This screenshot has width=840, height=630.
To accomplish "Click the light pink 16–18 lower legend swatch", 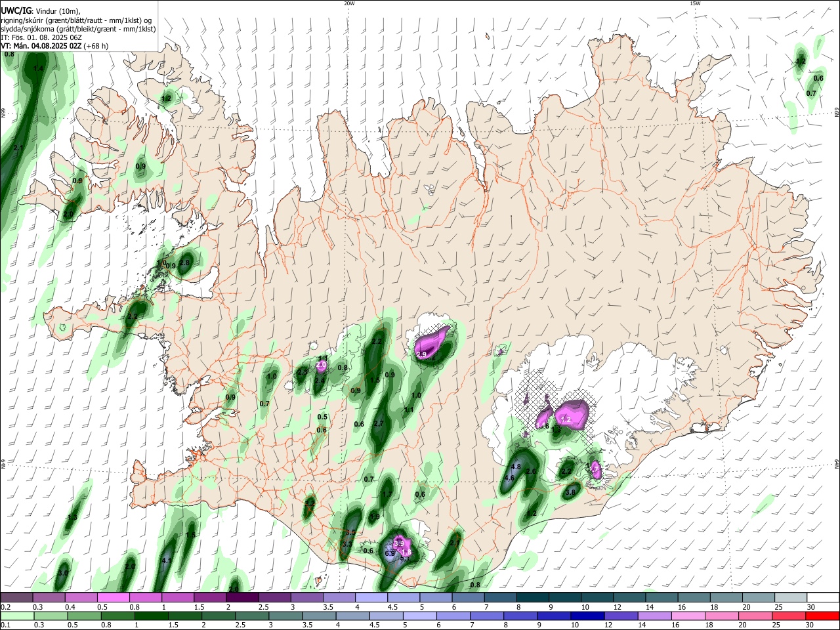I will click(688, 616).
